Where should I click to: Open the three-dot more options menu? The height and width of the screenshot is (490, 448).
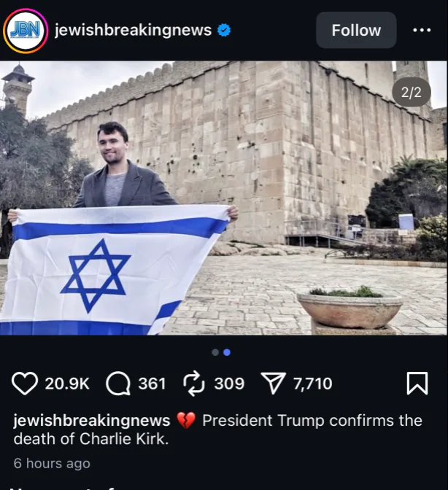click(422, 31)
